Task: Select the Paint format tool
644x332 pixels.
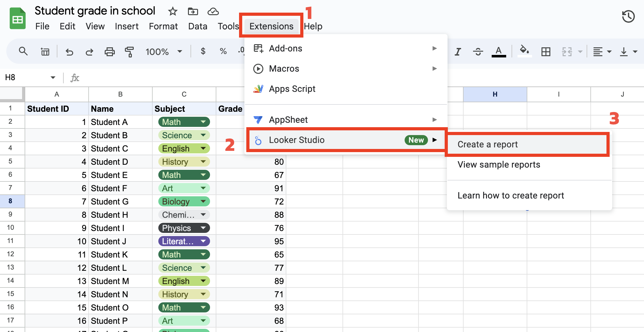Action: (x=129, y=51)
